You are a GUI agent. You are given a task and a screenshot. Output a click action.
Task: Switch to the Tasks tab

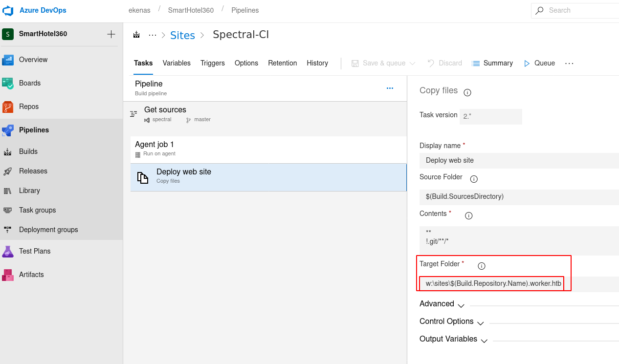pos(143,63)
